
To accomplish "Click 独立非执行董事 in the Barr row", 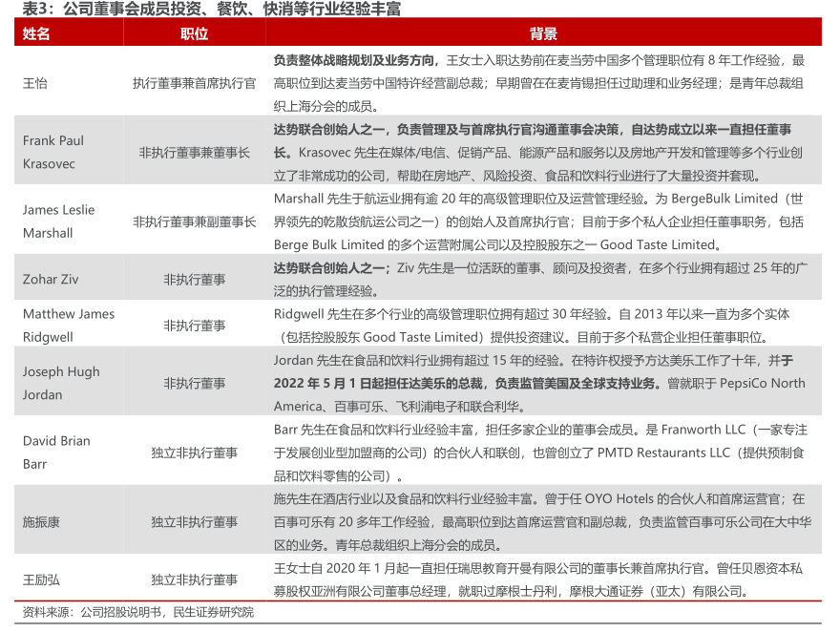I will (194, 453).
